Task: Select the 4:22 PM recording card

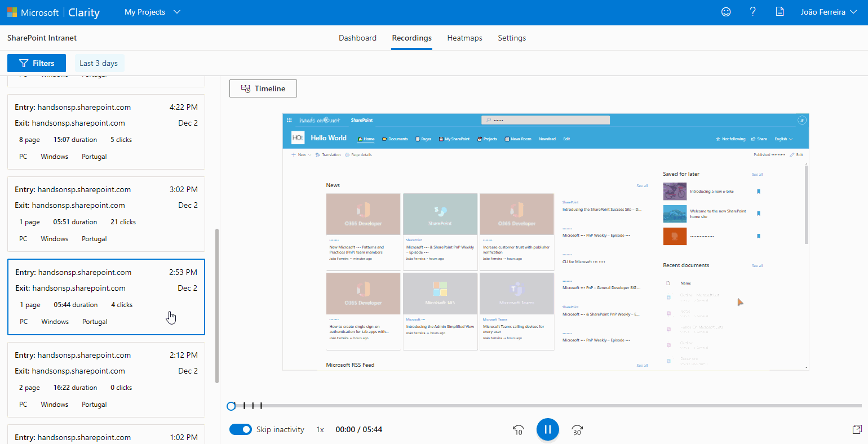Action: pos(106,132)
